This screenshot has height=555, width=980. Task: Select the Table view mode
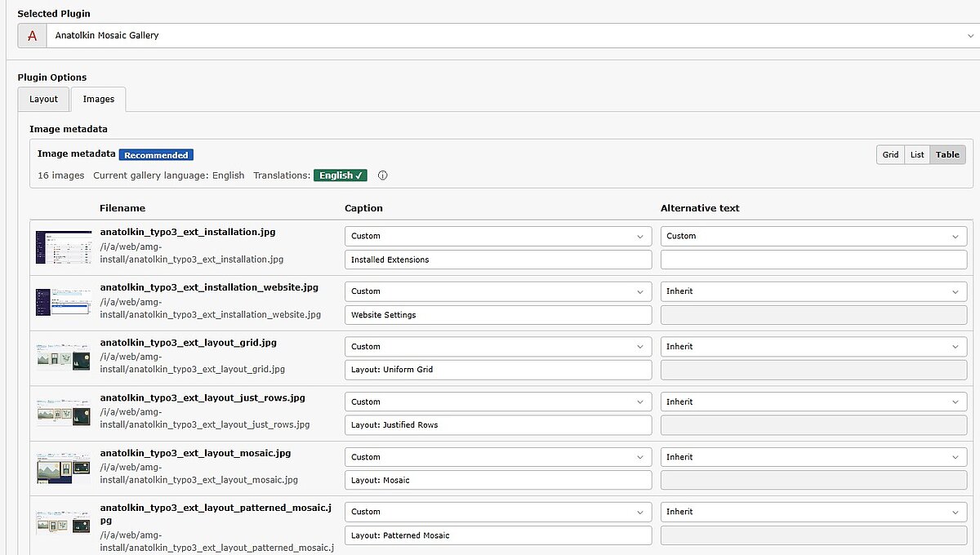(947, 154)
